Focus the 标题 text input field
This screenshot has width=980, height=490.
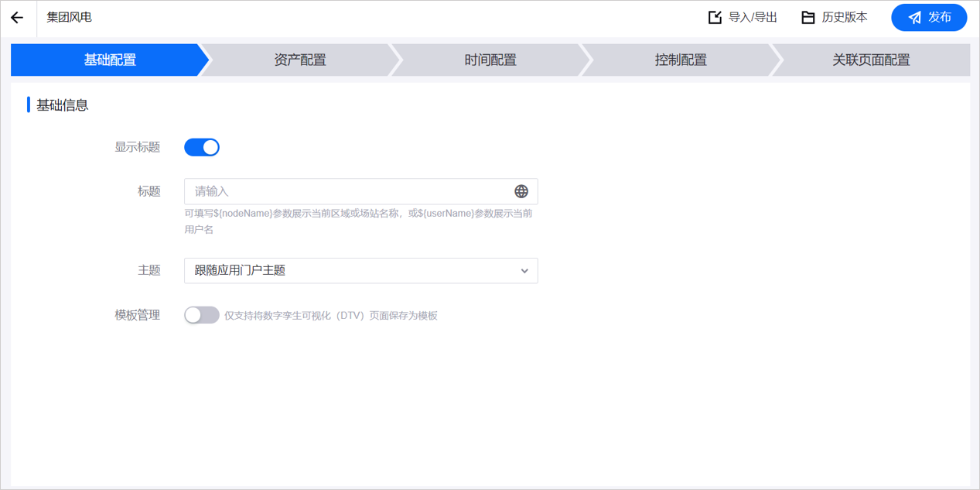348,191
